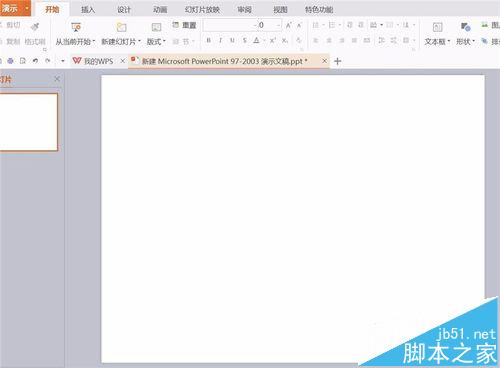The height and width of the screenshot is (368, 500).
Task: Open the quick access customize dropdown arrow
Action: pos(63,61)
